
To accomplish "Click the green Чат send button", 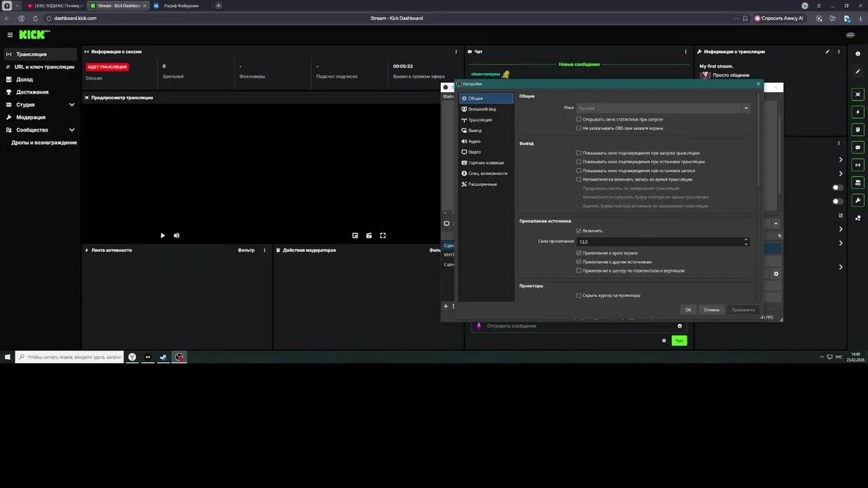I will coord(679,341).
